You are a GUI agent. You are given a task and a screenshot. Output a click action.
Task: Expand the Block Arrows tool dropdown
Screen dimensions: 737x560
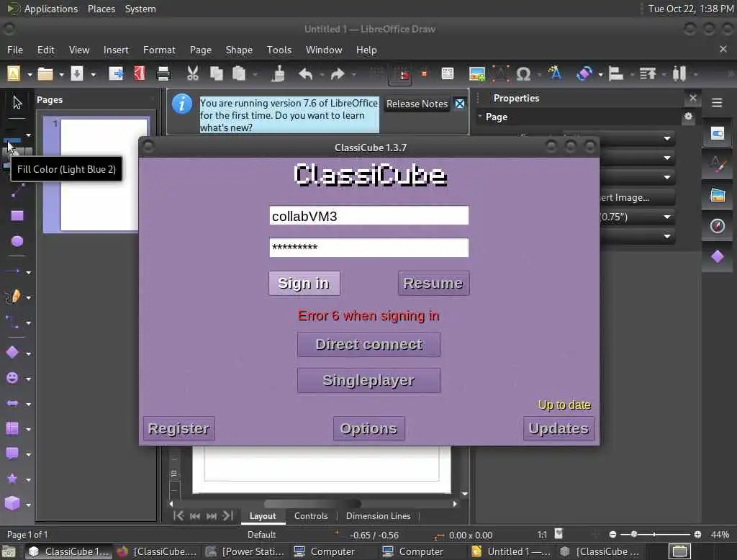28,404
